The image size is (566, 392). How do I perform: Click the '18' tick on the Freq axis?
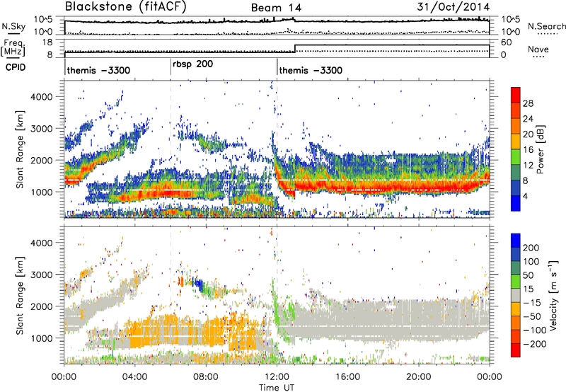click(48, 42)
